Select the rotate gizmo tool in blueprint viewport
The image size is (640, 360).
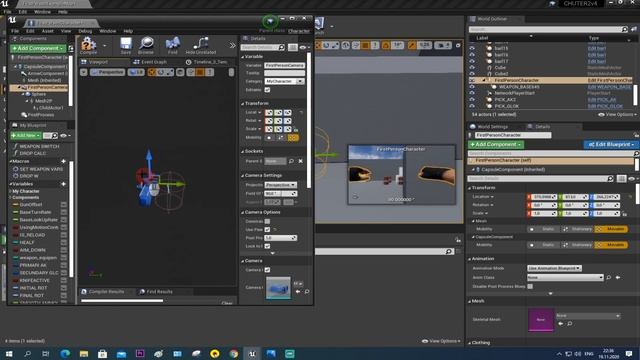pos(161,72)
